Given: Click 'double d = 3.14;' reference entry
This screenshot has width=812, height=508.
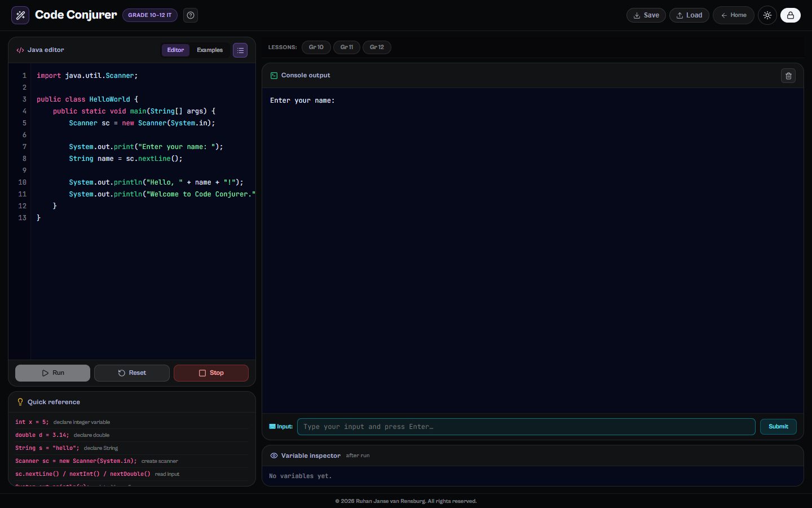Looking at the screenshot, I should click(x=42, y=435).
